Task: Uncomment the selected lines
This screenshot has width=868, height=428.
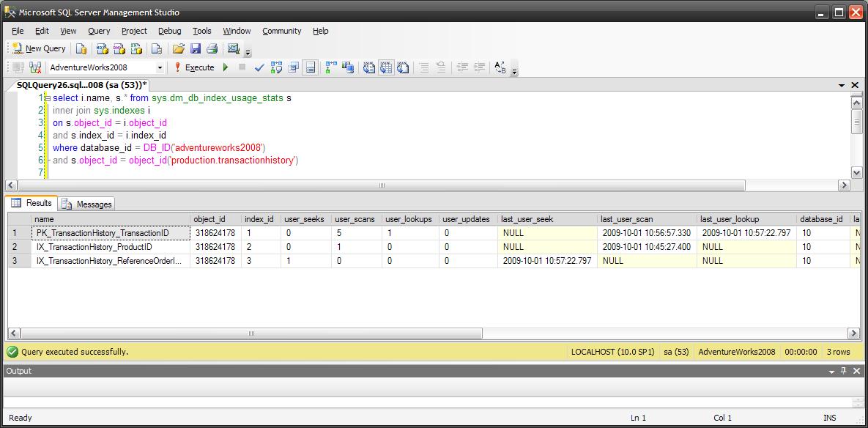Action: click(441, 67)
